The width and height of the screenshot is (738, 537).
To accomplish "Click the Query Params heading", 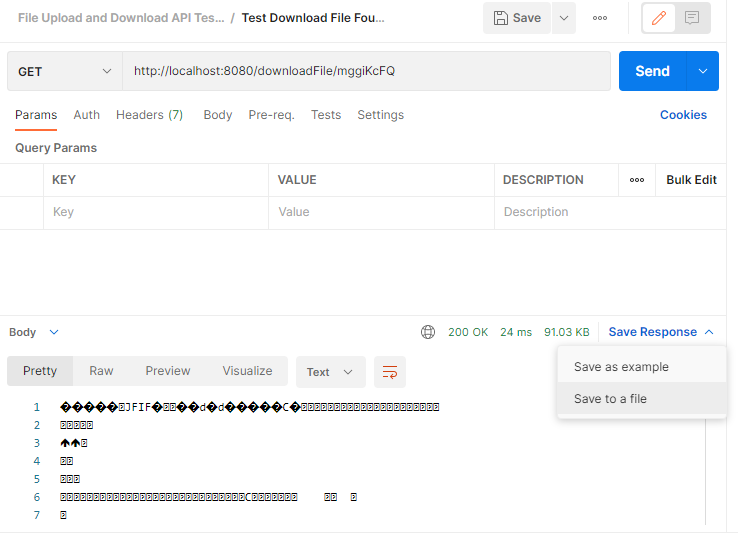I will pos(56,148).
